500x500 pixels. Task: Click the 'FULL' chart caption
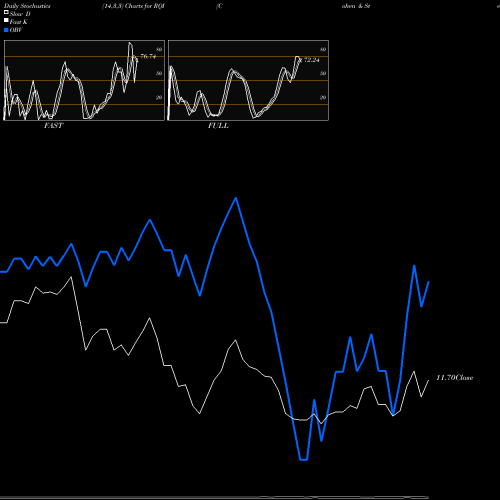click(x=218, y=126)
